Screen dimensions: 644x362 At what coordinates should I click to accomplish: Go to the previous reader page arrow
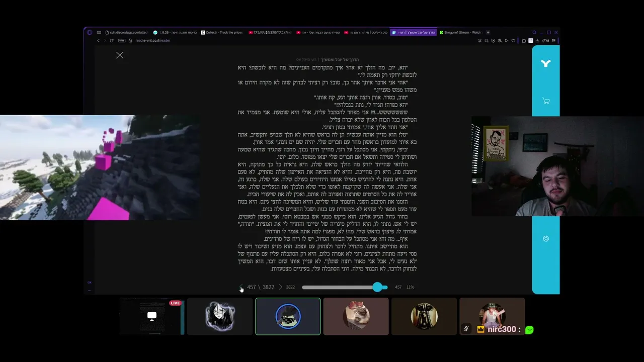click(241, 287)
